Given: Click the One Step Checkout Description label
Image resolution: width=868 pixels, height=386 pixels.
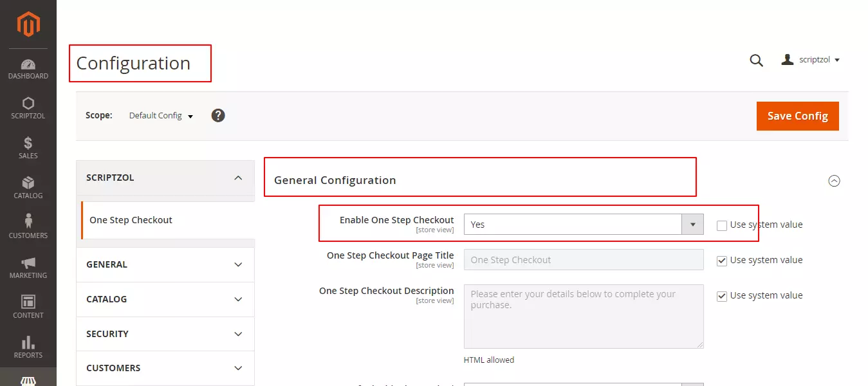Looking at the screenshot, I should 387,291.
